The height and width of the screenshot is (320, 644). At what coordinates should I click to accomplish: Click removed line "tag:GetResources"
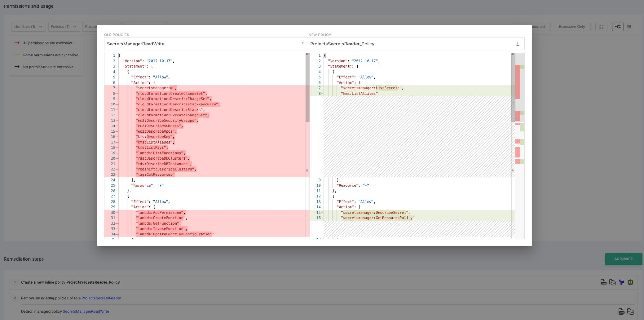point(155,175)
